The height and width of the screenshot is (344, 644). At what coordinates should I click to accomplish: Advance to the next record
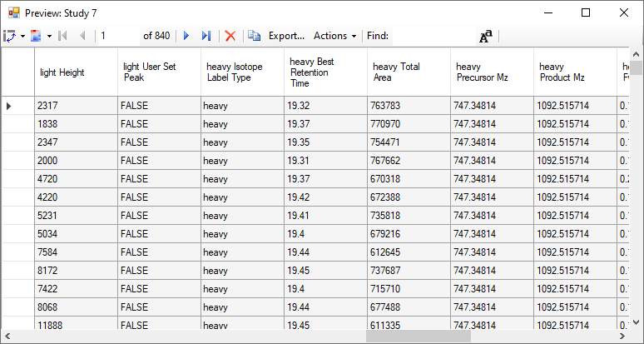coord(186,36)
